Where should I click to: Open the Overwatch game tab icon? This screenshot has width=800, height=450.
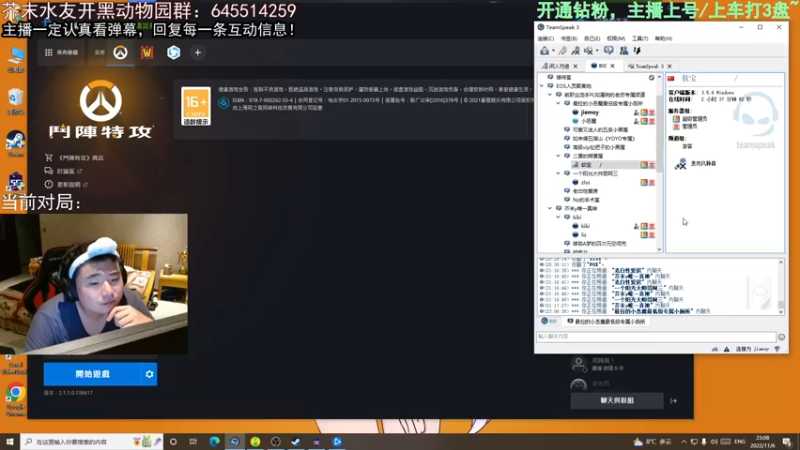120,53
